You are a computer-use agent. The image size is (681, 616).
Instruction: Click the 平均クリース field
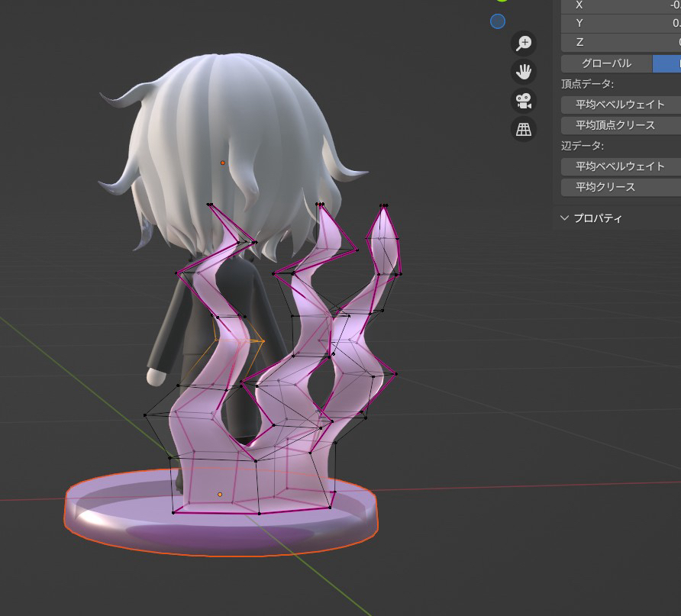pyautogui.click(x=620, y=187)
